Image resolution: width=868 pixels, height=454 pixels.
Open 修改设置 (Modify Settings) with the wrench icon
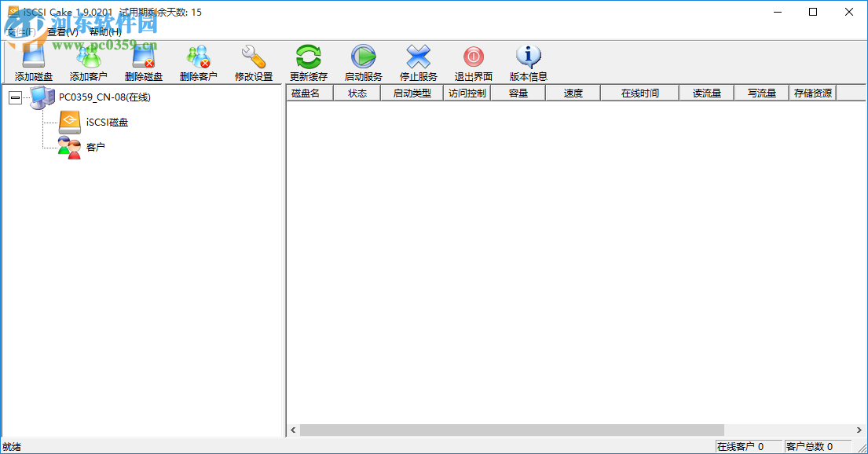[254, 61]
